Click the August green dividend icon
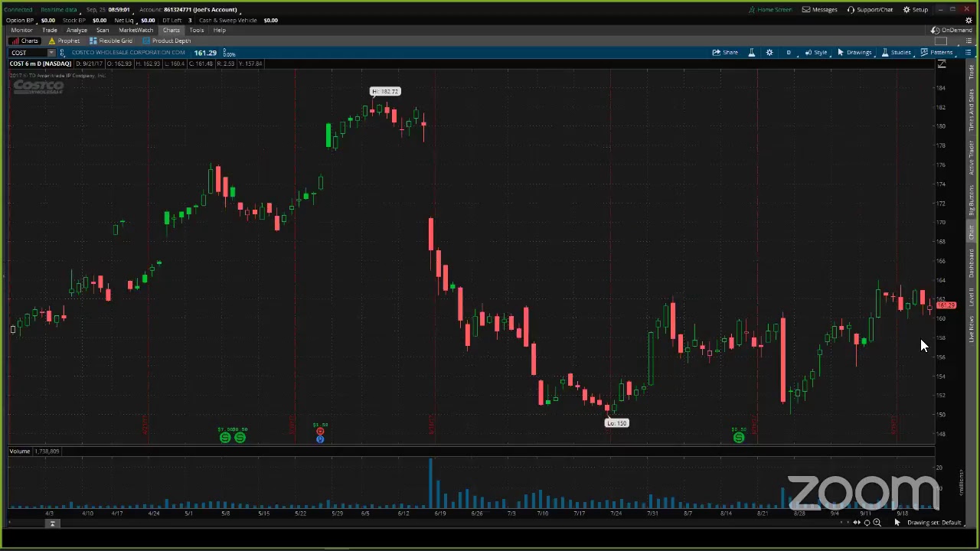Image resolution: width=980 pixels, height=551 pixels. [739, 438]
